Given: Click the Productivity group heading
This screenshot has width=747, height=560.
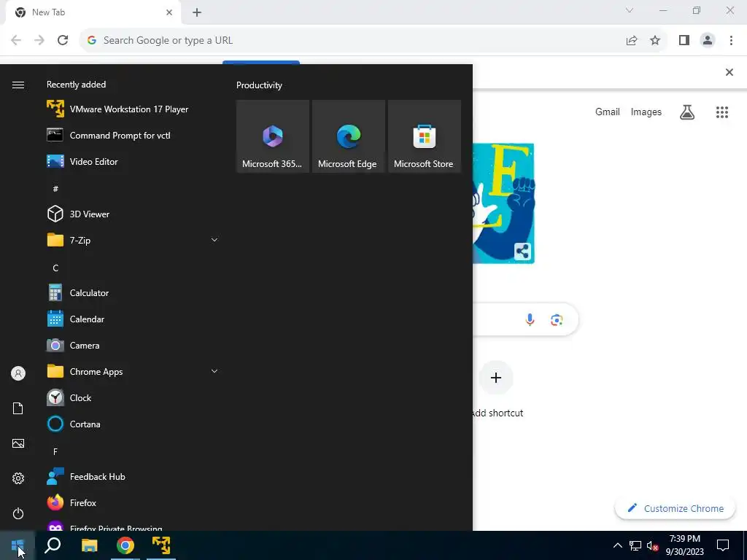Looking at the screenshot, I should click(259, 85).
